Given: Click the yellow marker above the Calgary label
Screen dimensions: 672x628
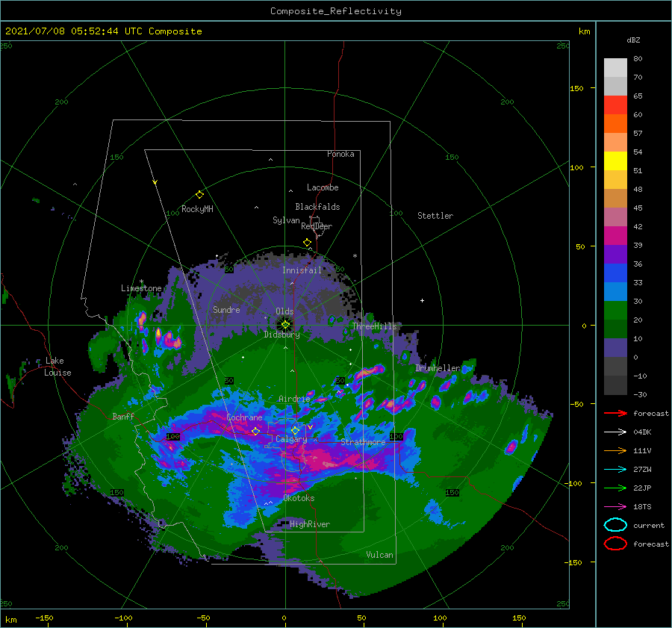Looking at the screenshot, I should pyautogui.click(x=295, y=430).
